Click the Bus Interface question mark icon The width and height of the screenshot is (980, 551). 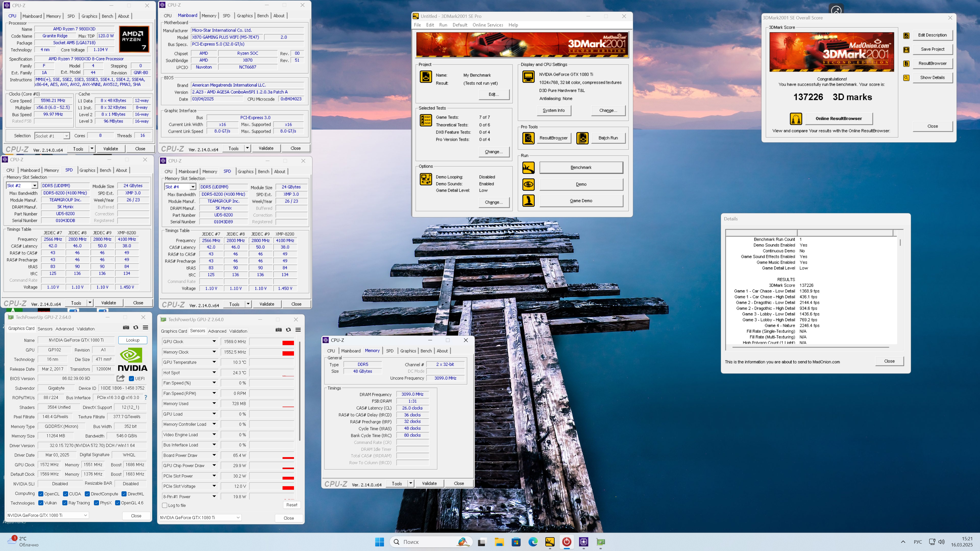(x=145, y=397)
